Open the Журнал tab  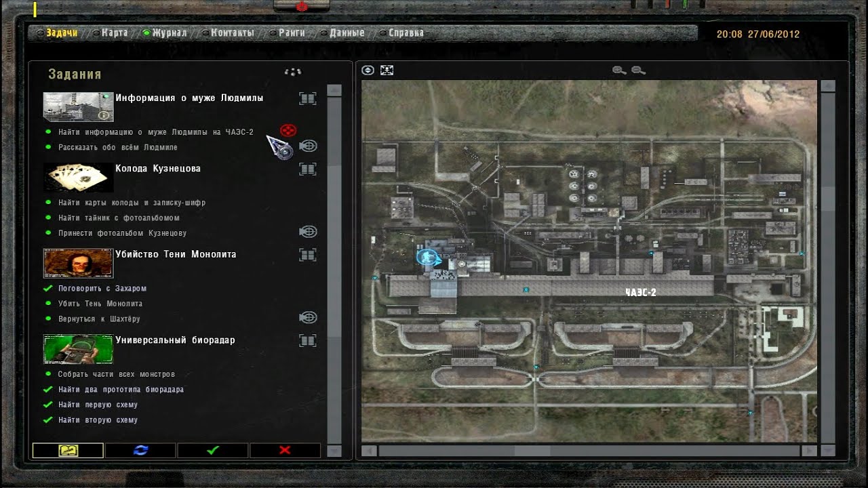[170, 33]
